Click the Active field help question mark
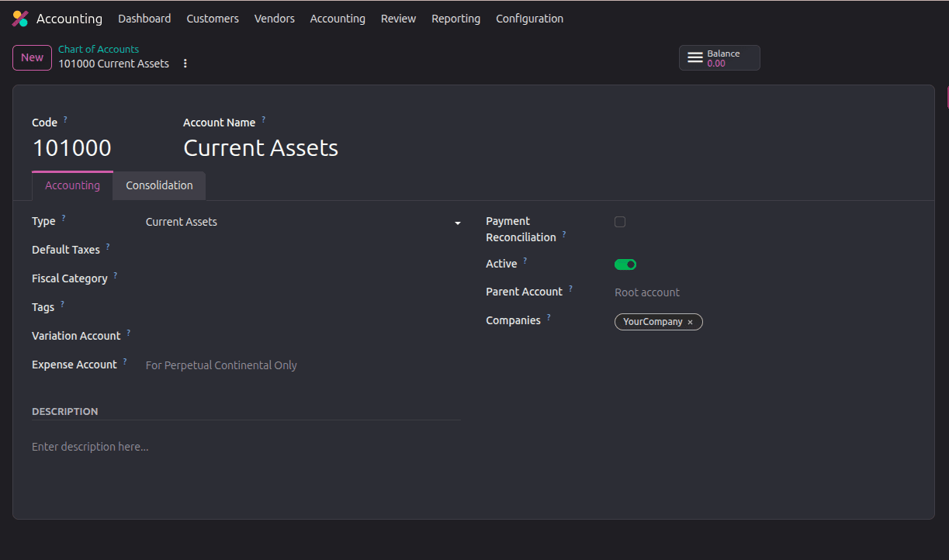The height and width of the screenshot is (560, 949). click(525, 261)
